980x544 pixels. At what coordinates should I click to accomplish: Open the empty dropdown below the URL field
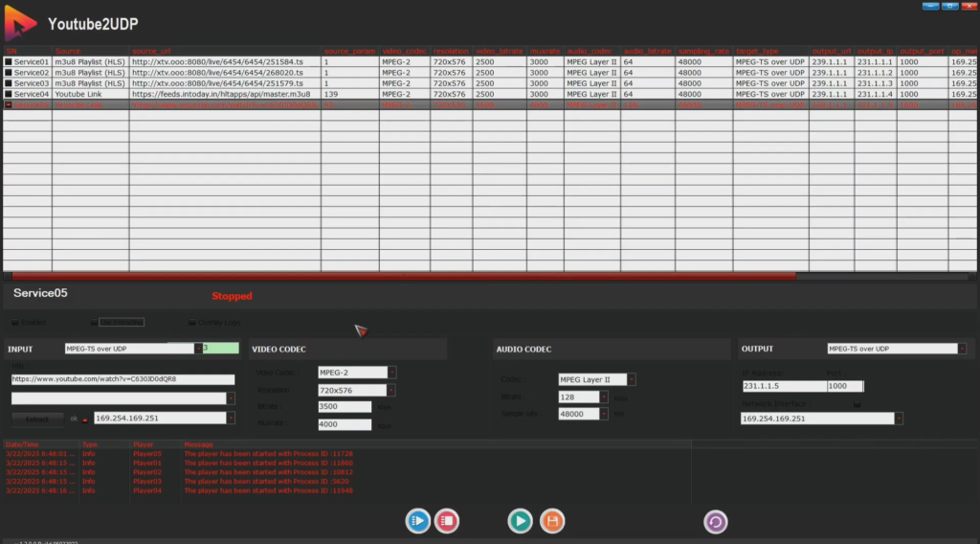click(231, 398)
